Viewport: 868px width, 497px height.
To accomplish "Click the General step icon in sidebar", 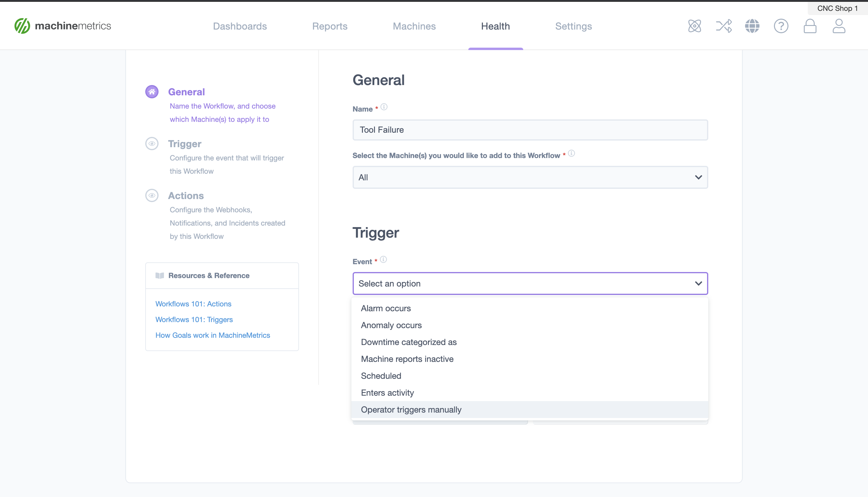I will (x=152, y=92).
